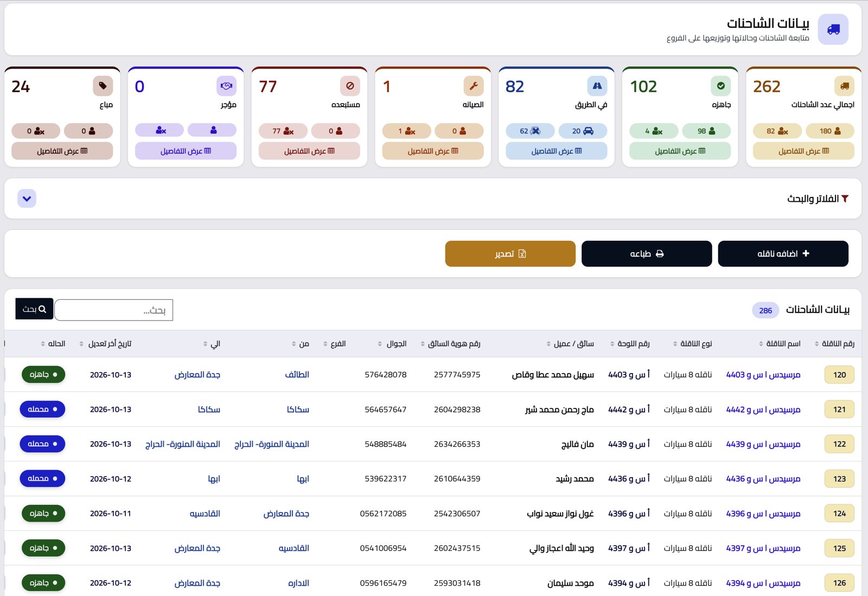Screen dimensions: 868x596
Task: Click the handshake icon on the مؤجر card
Action: pos(226,86)
